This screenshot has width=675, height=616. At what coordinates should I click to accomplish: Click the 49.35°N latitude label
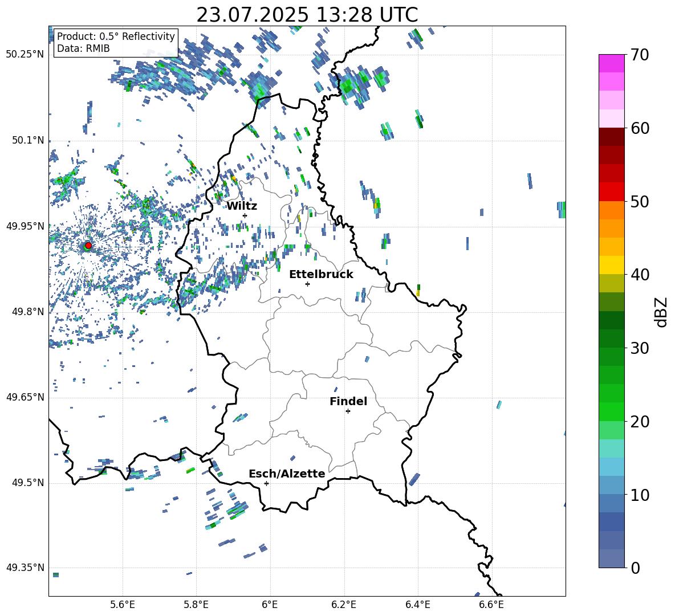click(x=25, y=568)
